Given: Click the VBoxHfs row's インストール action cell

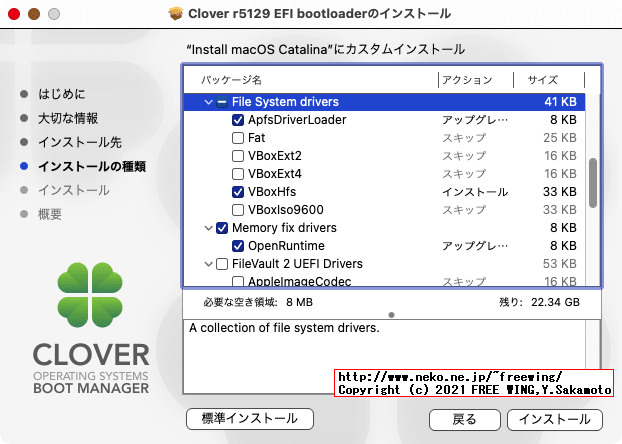Looking at the screenshot, I should coord(475,192).
